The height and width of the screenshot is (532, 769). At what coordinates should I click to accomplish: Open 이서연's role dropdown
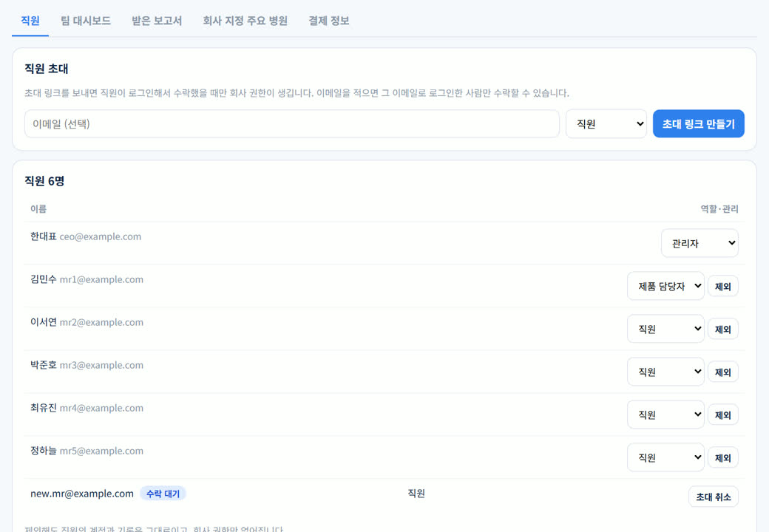coord(665,329)
